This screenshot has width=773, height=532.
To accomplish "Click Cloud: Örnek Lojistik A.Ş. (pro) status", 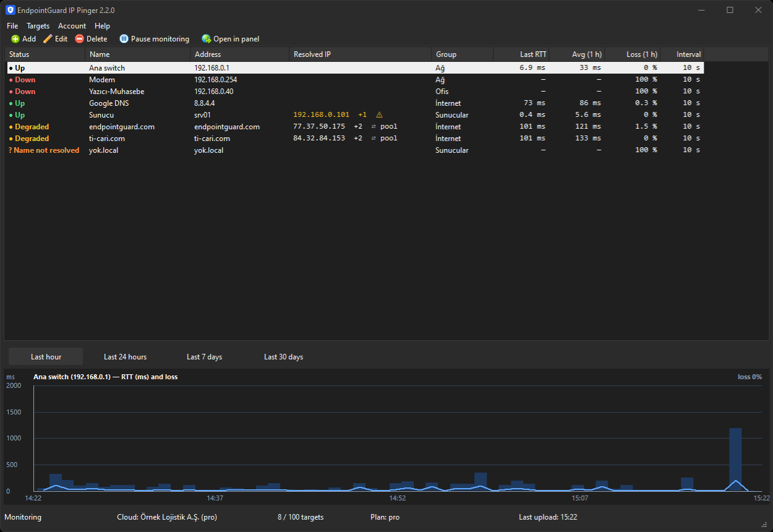I will 167,517.
